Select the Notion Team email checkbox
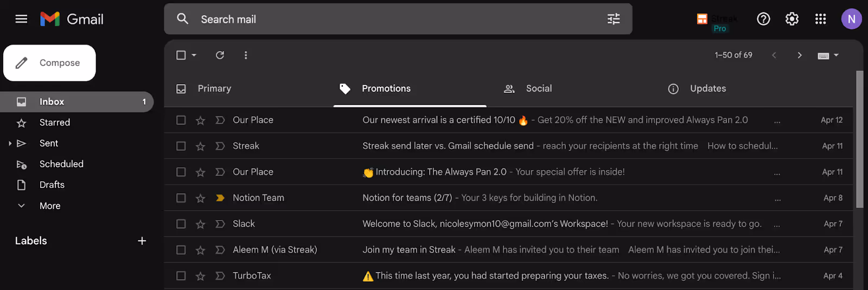The width and height of the screenshot is (868, 290). tap(181, 198)
